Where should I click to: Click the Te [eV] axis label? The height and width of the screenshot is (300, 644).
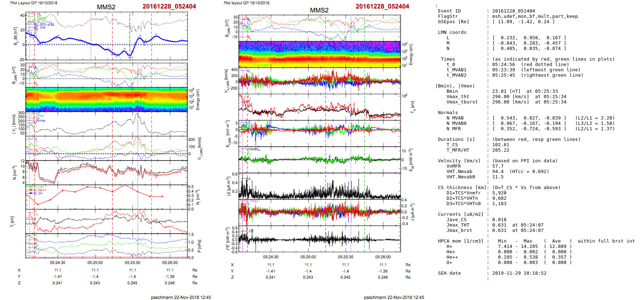click(412, 107)
